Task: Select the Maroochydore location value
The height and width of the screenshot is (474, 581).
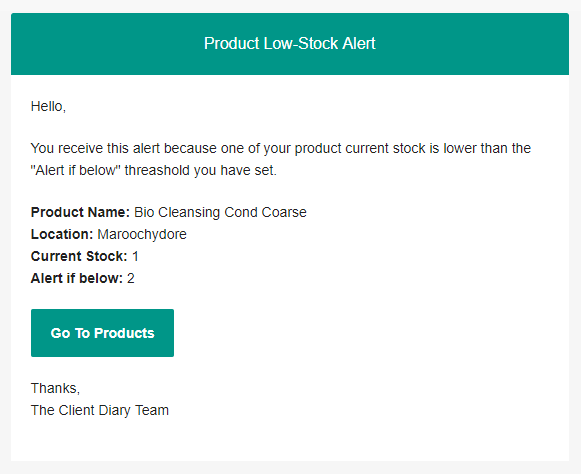Action: [x=142, y=234]
